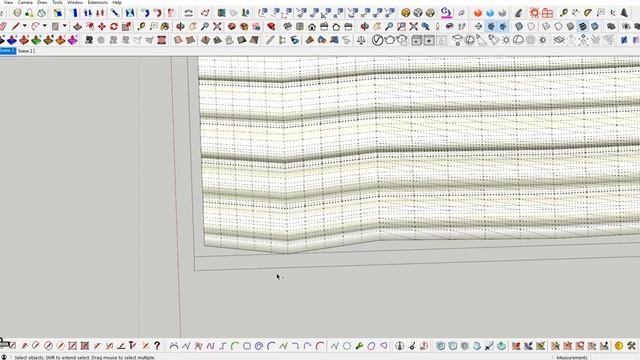Add a V-Ray dome light

(518, 40)
